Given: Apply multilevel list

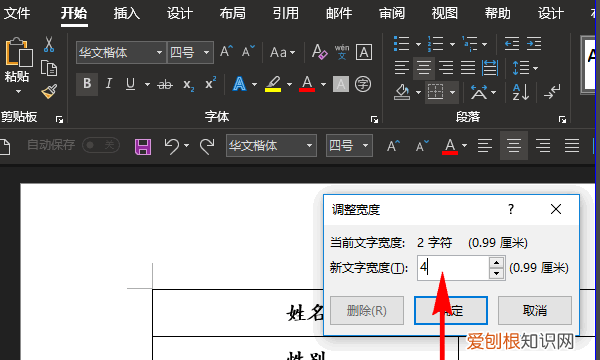Looking at the screenshot, I should coord(469,44).
